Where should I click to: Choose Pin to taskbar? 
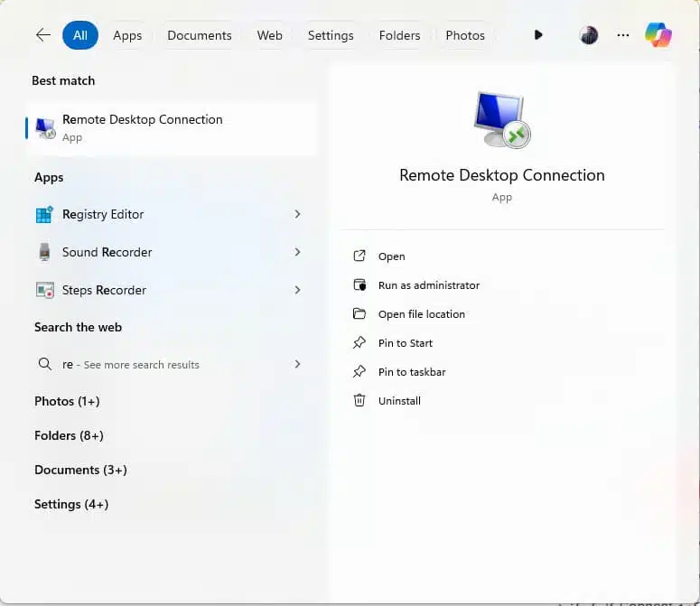coord(412,372)
